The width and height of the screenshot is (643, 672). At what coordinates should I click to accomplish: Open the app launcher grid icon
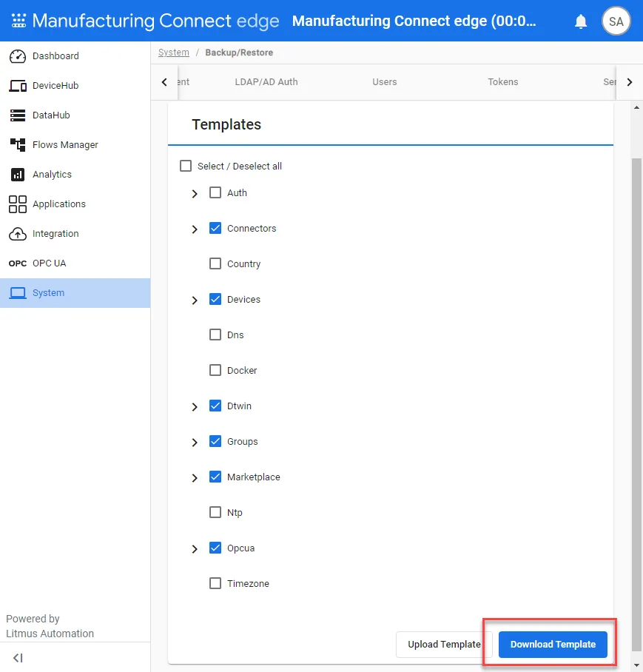(18, 21)
